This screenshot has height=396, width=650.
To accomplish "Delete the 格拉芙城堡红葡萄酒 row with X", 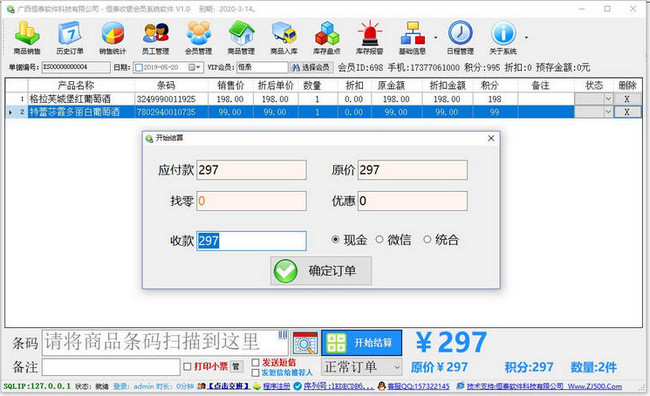I will click(x=627, y=99).
